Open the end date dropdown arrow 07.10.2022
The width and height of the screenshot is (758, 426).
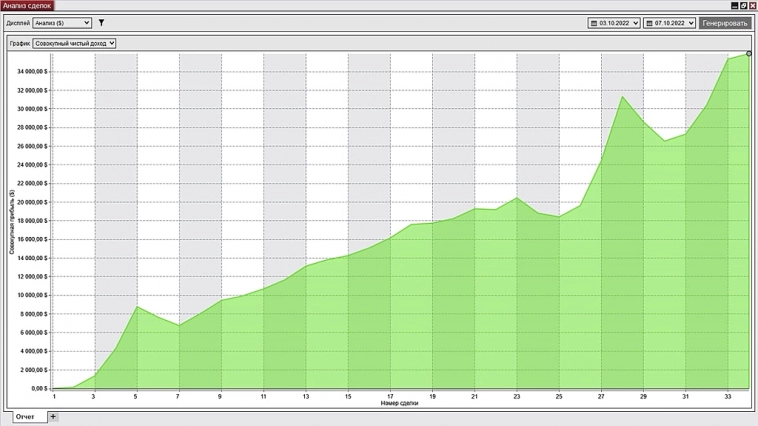(690, 22)
